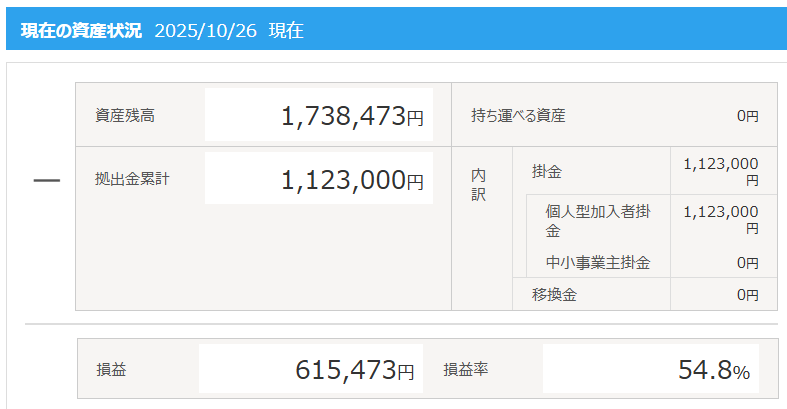This screenshot has height=409, width=787.
Task: Select the 移換金 row label
Action: (x=555, y=294)
